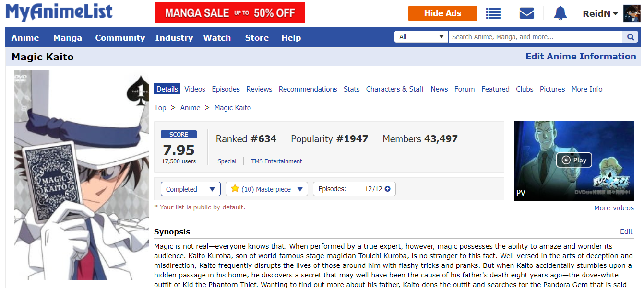Expand the All search category dropdown
Viewport: 644px width, 288px height.
pos(421,37)
